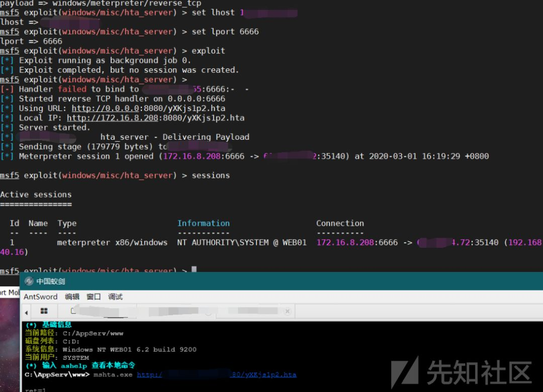Image resolution: width=543 pixels, height=392 pixels.
Task: Close the AntSword tab with its x icon
Action: coord(287,311)
